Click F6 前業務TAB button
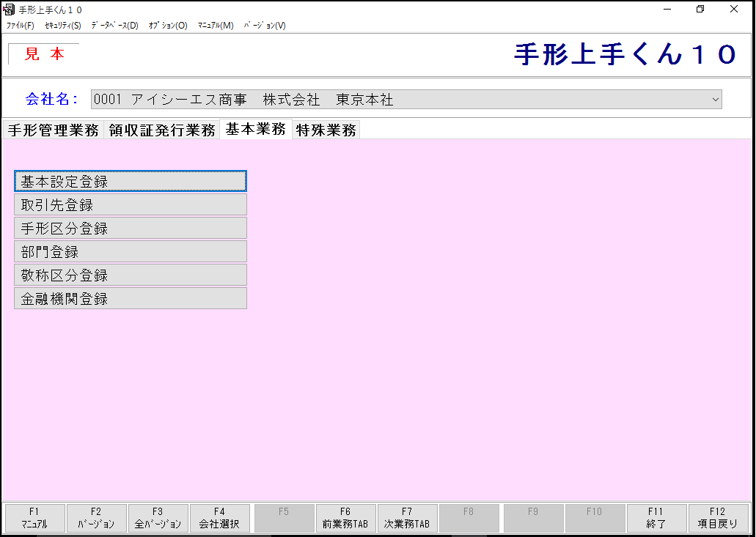Viewport: 756px width, 537px height. pyautogui.click(x=345, y=518)
